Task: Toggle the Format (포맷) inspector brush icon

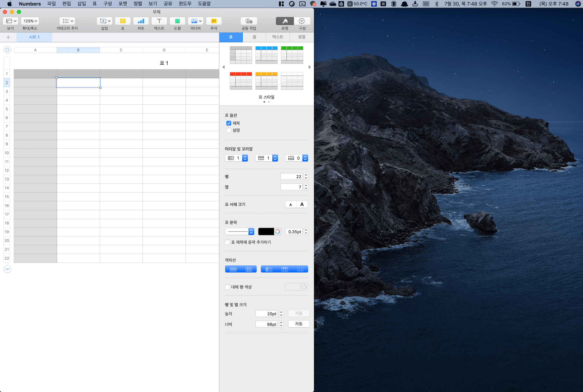Action: pyautogui.click(x=285, y=21)
